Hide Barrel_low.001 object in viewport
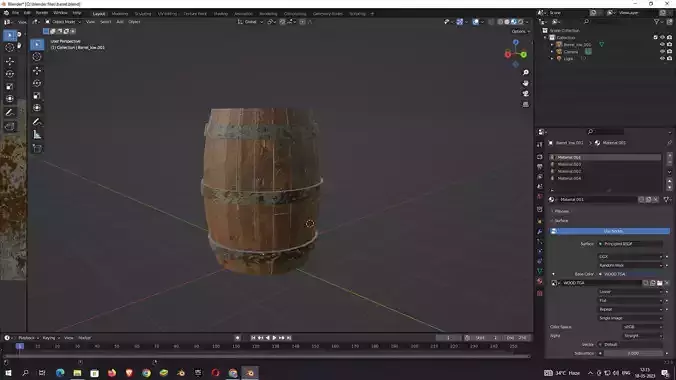This screenshot has height=380, width=676. pos(662,44)
